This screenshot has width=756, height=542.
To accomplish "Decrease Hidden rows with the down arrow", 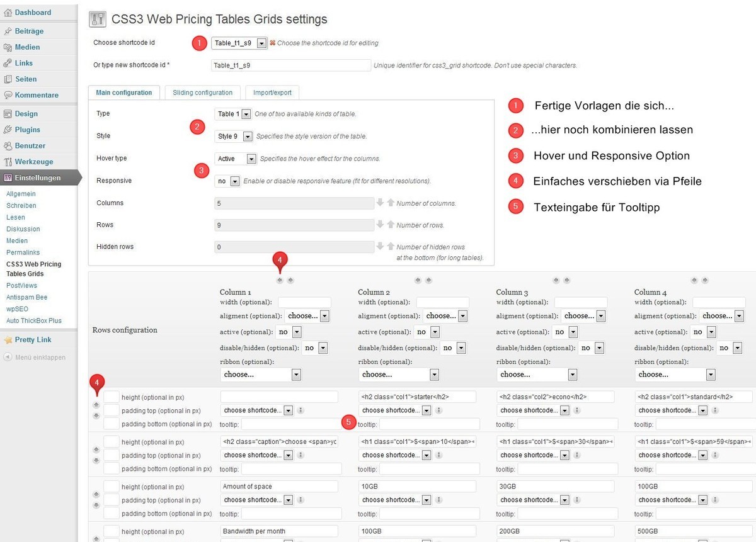I will 380,247.
